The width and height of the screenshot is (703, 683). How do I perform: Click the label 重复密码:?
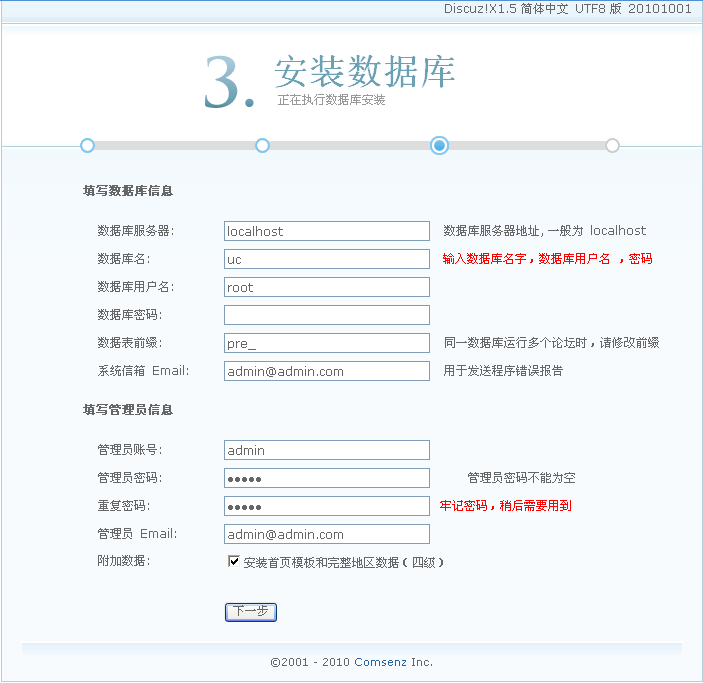(124, 506)
